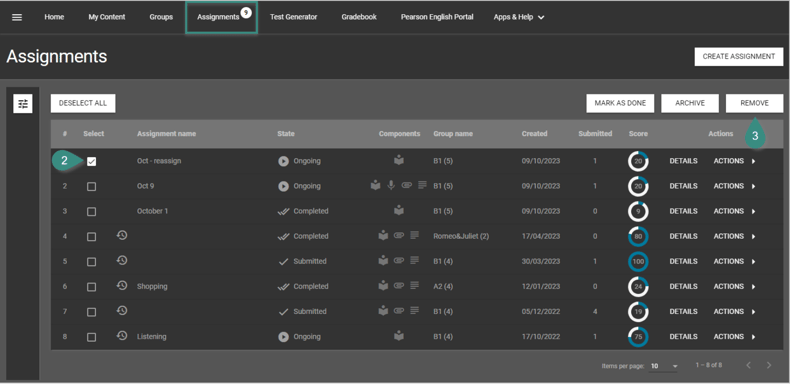The width and height of the screenshot is (790, 384).
Task: Click microphone component icon for Oct 9
Action: (x=390, y=185)
